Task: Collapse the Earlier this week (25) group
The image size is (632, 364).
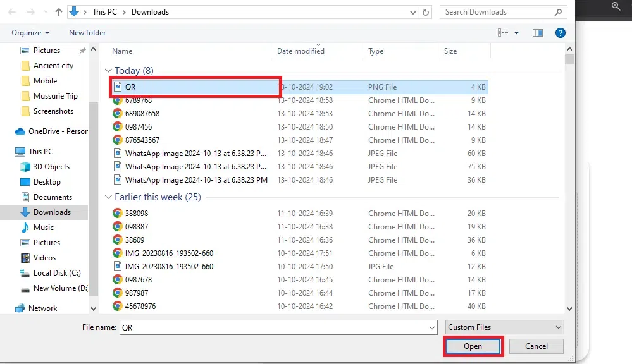Action: pyautogui.click(x=108, y=197)
